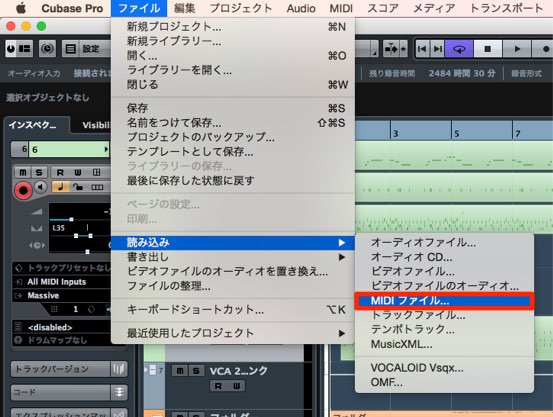
Task: Open the プロジェクト menu
Action: click(241, 8)
